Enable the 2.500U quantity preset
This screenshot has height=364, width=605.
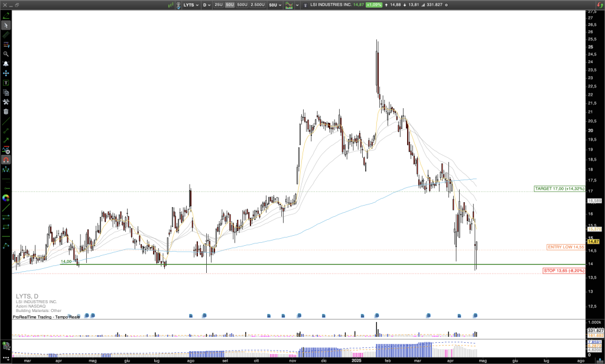tap(258, 5)
